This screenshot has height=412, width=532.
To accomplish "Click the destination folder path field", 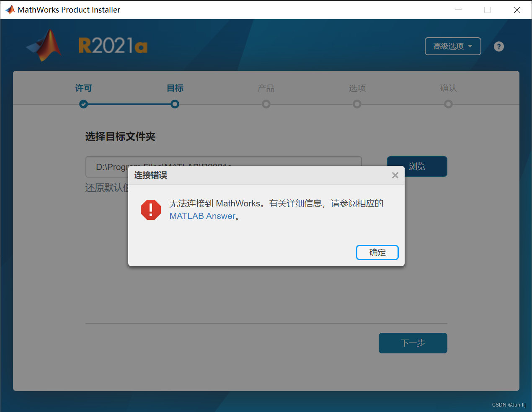I will pyautogui.click(x=224, y=167).
